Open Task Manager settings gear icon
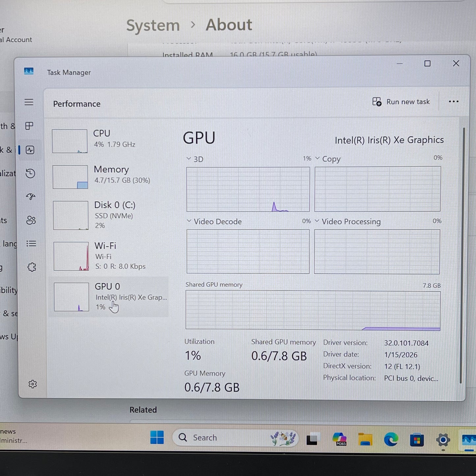 point(33,384)
